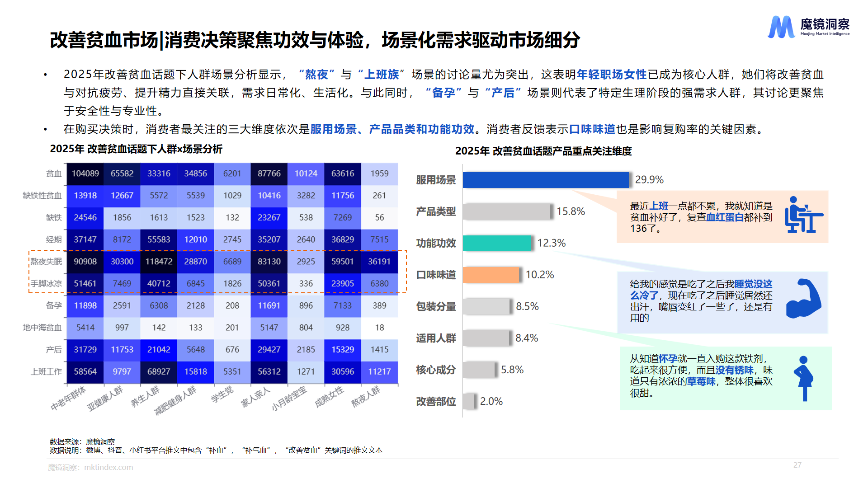
Task: Click heatmap cell showing 104089
Action: [x=85, y=174]
